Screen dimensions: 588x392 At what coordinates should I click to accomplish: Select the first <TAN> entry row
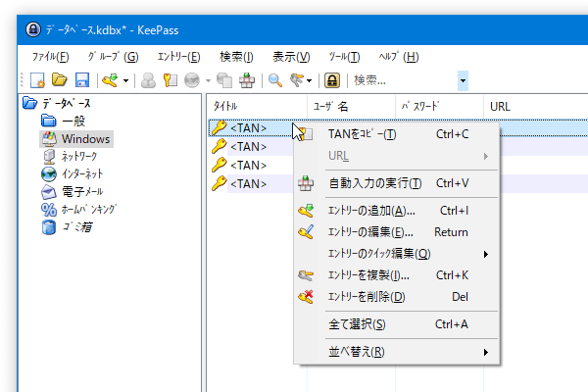pyautogui.click(x=248, y=128)
